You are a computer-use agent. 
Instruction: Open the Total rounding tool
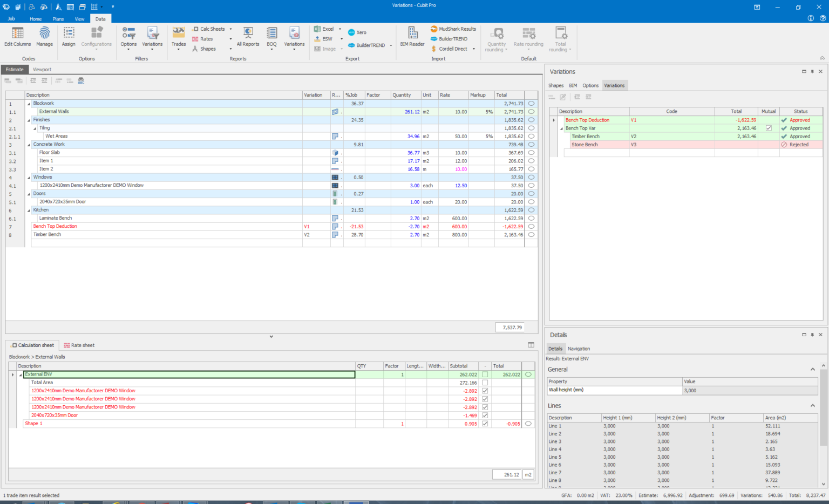pos(560,37)
